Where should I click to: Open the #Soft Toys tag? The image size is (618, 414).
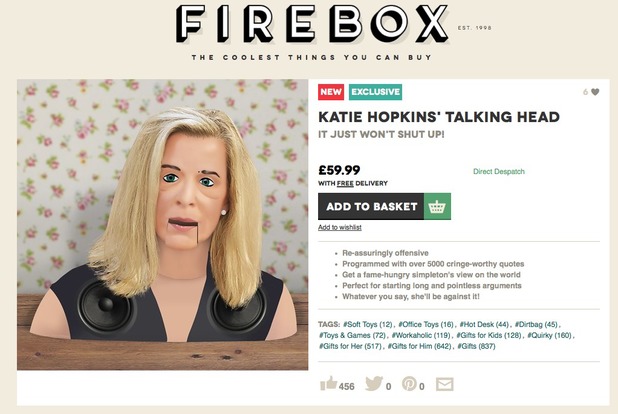pyautogui.click(x=368, y=324)
